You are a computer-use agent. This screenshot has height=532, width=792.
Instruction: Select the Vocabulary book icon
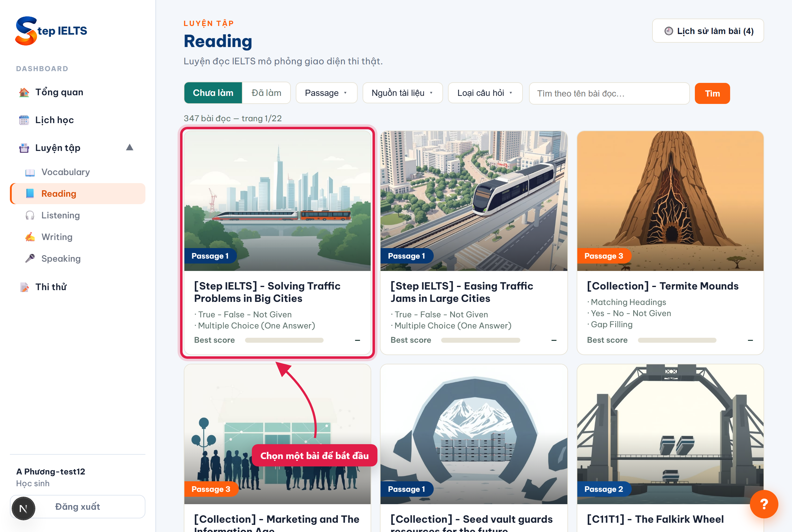30,172
